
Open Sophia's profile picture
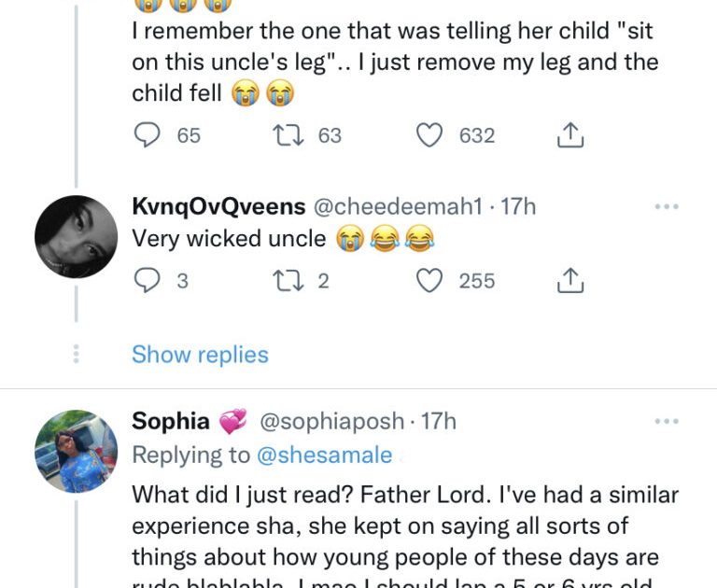[76, 452]
